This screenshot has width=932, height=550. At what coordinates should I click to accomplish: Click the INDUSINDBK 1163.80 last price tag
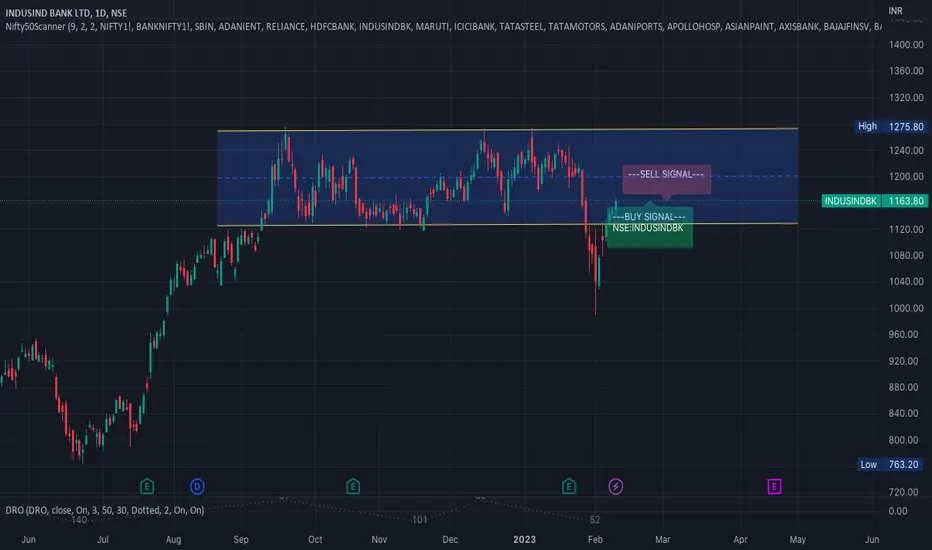point(874,201)
